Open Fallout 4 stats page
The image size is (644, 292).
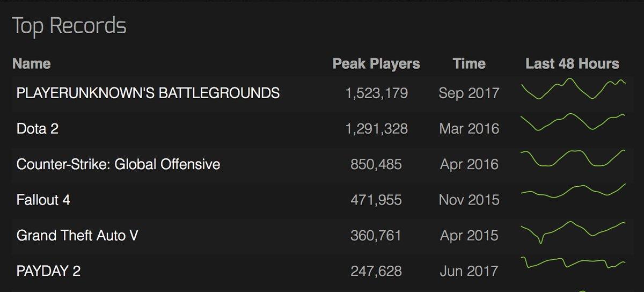[43, 200]
